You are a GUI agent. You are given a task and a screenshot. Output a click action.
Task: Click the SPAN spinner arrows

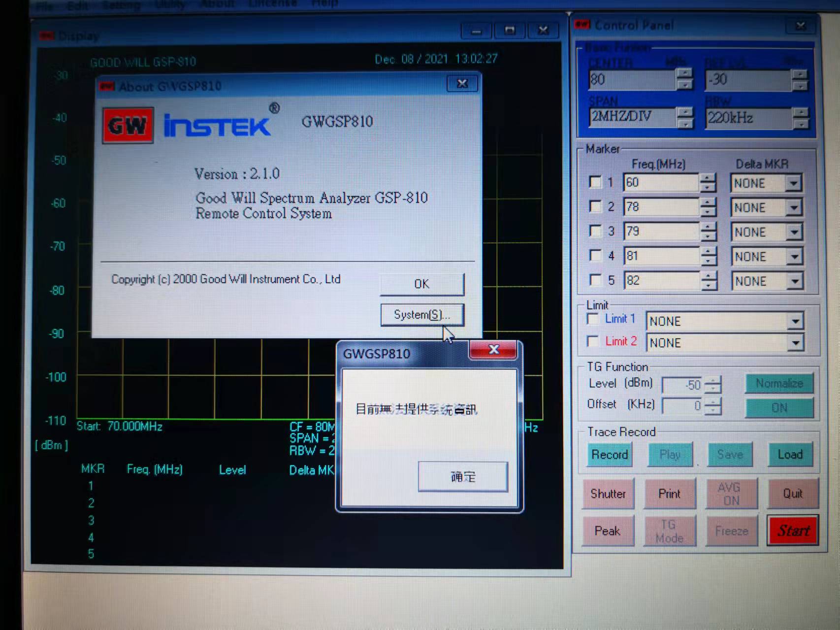click(x=684, y=117)
